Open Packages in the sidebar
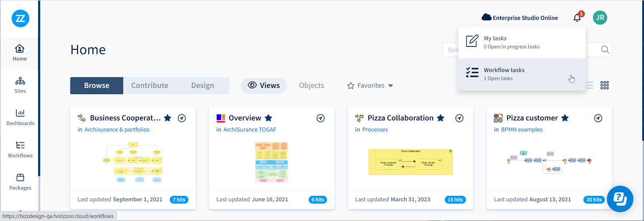644x221 pixels. pyautogui.click(x=20, y=182)
